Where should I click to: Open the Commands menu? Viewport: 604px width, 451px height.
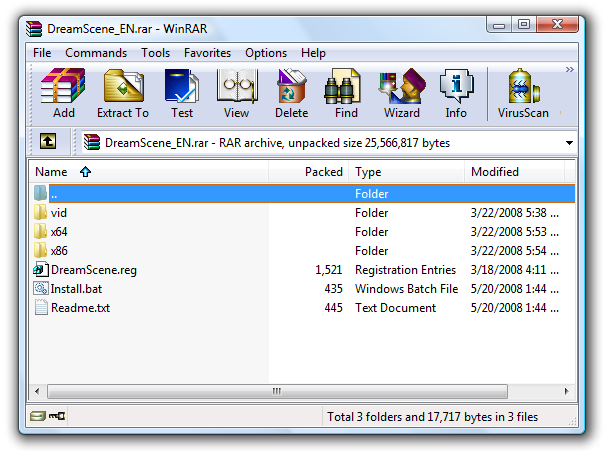96,53
